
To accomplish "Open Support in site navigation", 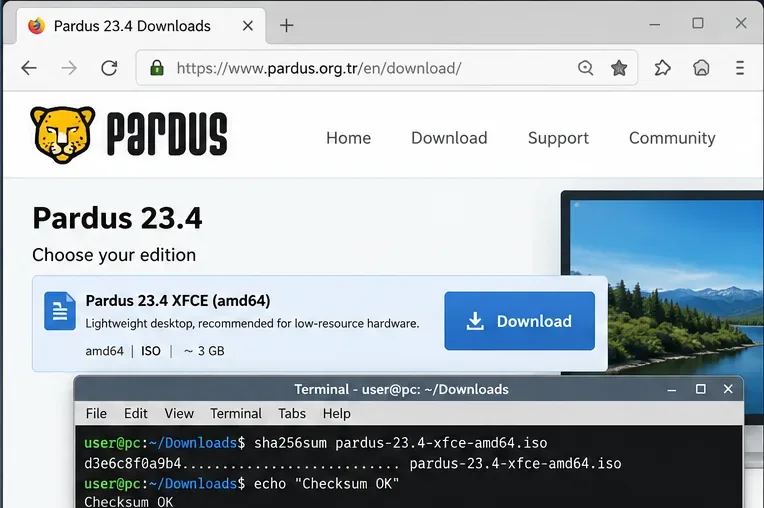I will click(558, 138).
